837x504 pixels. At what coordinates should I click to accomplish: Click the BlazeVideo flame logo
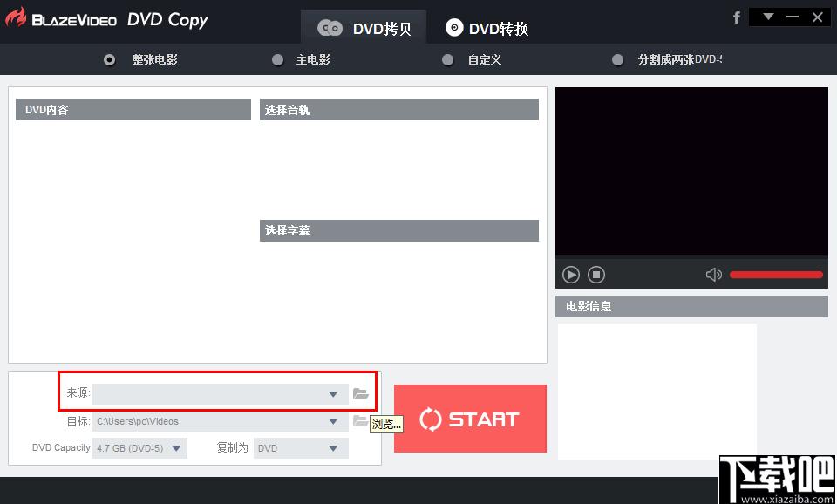[16, 17]
